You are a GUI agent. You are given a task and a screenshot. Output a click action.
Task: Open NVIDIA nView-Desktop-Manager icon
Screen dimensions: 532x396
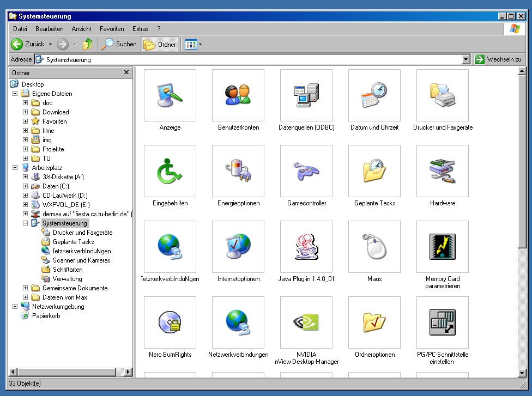306,322
